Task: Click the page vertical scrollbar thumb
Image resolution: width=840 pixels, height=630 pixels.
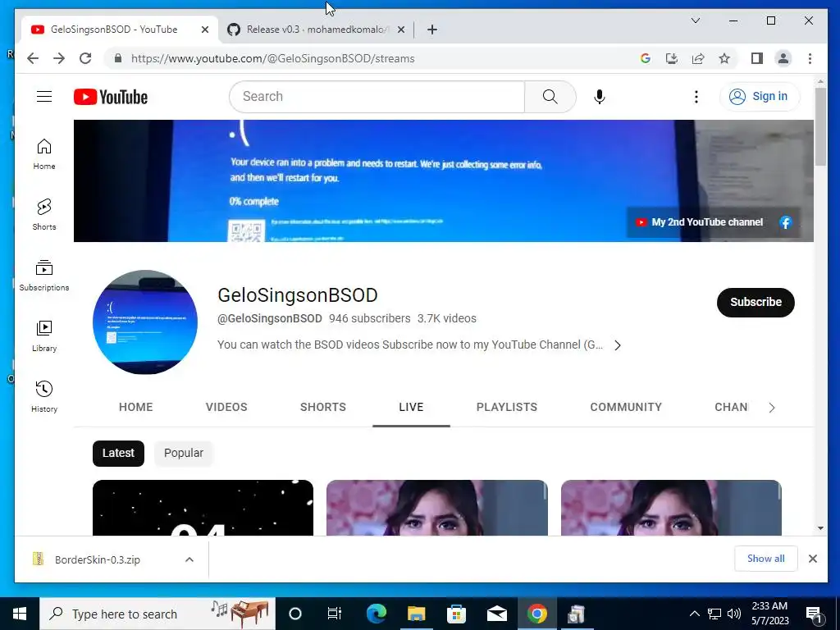Action: point(820,126)
